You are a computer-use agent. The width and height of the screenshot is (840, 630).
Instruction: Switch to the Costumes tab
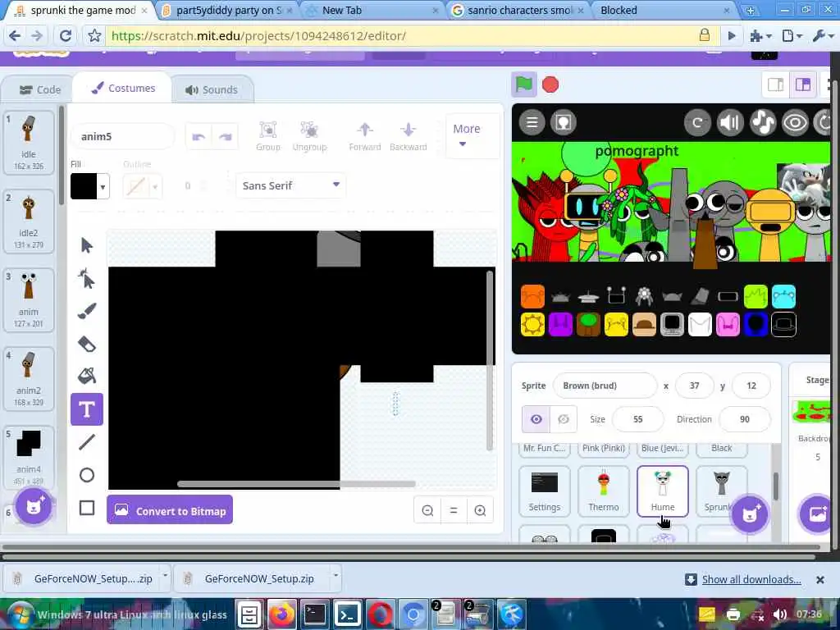123,89
